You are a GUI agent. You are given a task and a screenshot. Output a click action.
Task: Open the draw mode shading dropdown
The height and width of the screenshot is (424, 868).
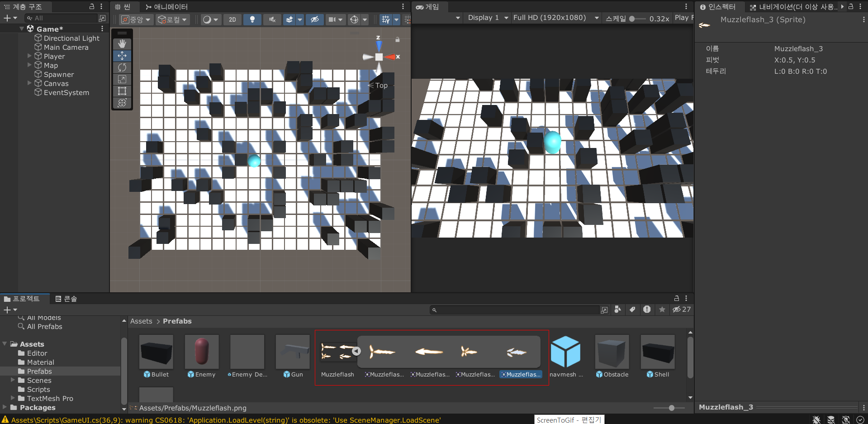coord(210,19)
